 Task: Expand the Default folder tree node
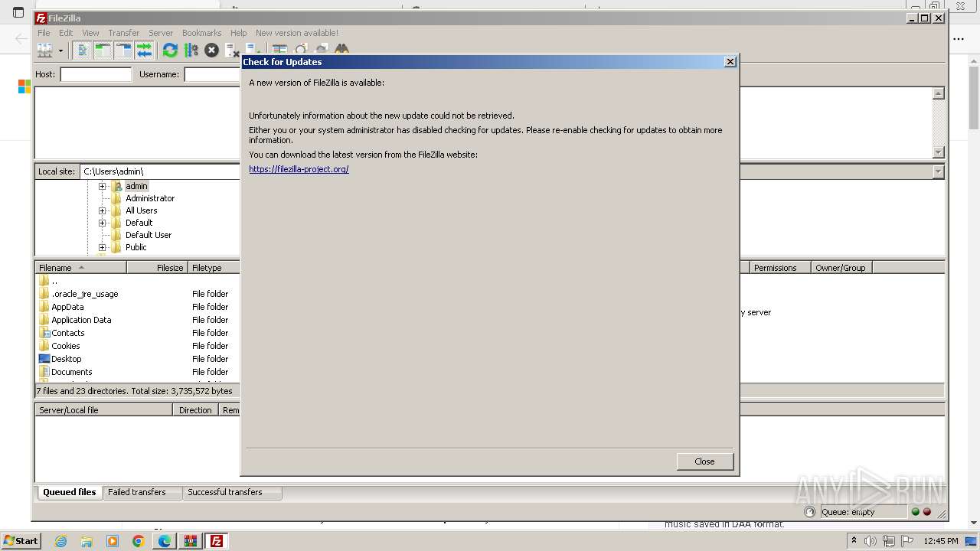point(102,223)
